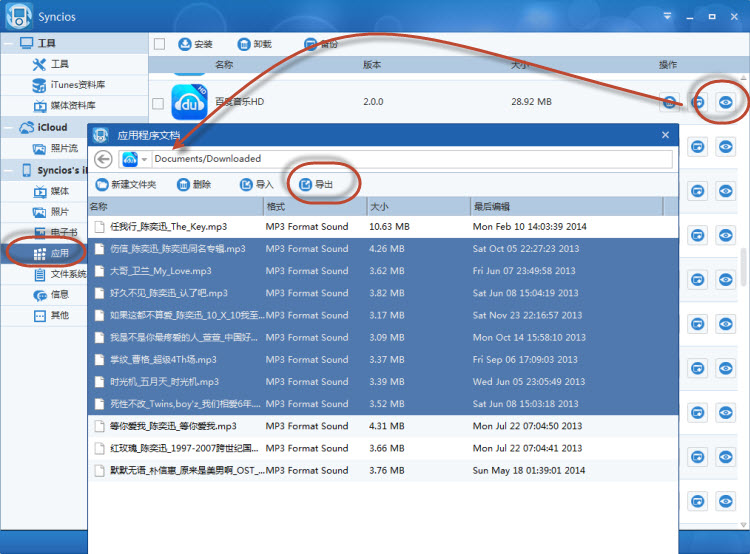Image resolution: width=750 pixels, height=554 pixels.
Task: Open 媒体资料库 in the sidebar
Action: (x=64, y=105)
